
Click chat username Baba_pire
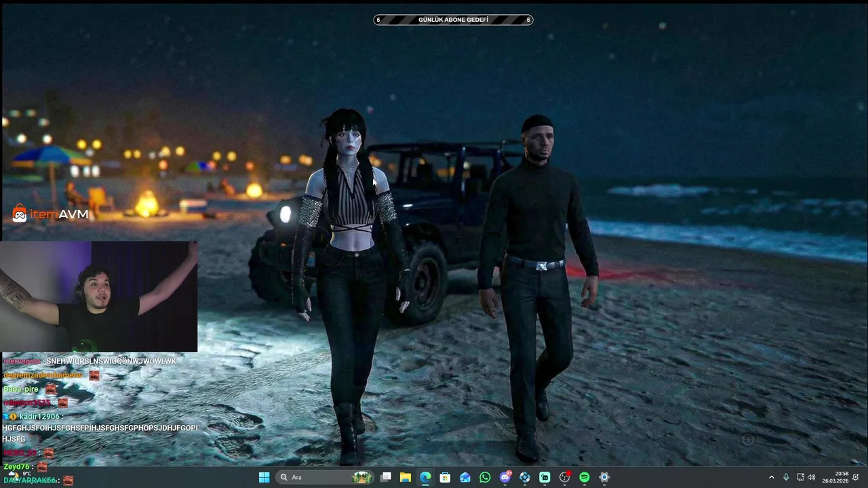pyautogui.click(x=21, y=389)
